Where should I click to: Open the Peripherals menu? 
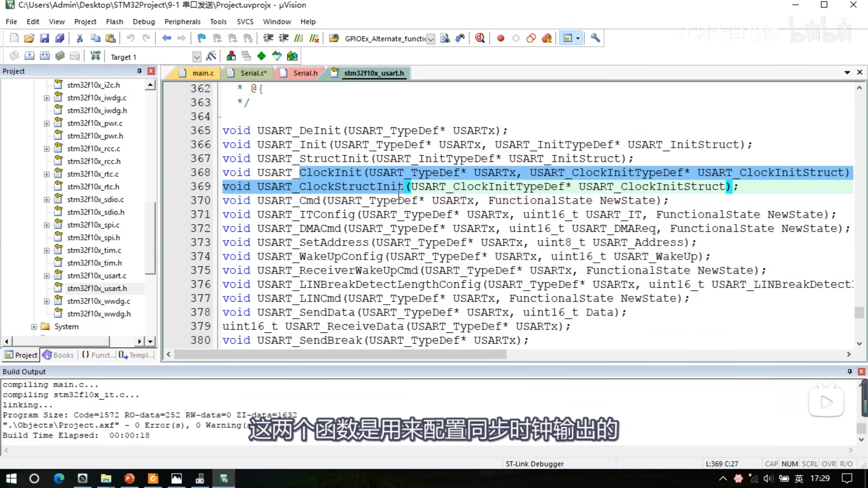pyautogui.click(x=182, y=22)
